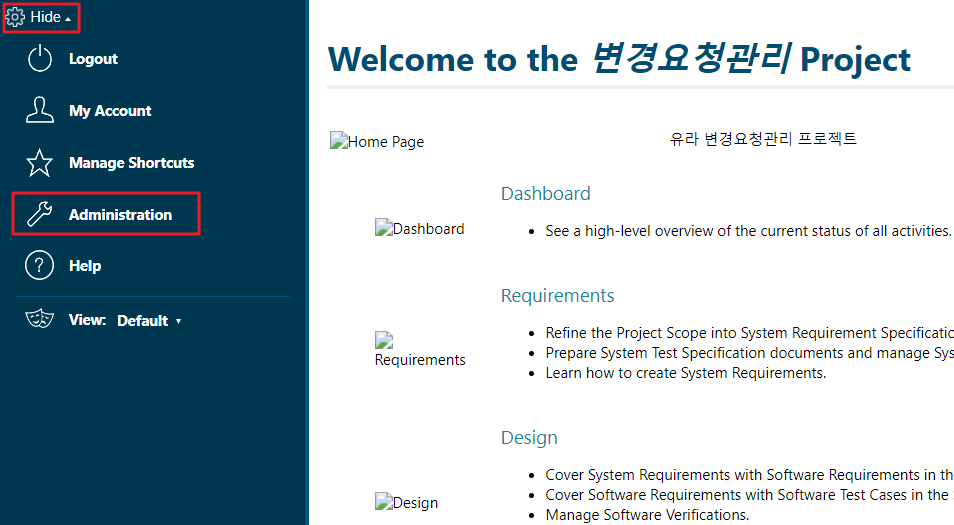The width and height of the screenshot is (954, 525).
Task: Click the Requirements image placeholder
Action: tap(419, 350)
